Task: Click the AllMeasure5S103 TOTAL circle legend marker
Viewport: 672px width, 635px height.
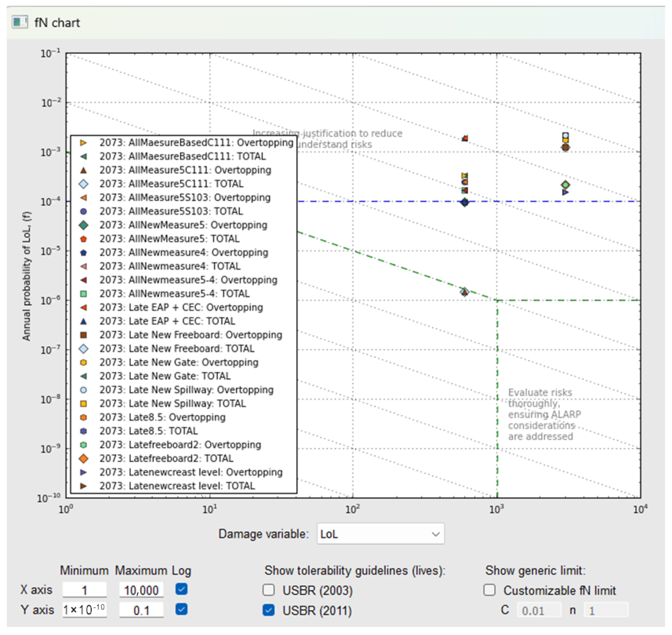Action: point(83,211)
